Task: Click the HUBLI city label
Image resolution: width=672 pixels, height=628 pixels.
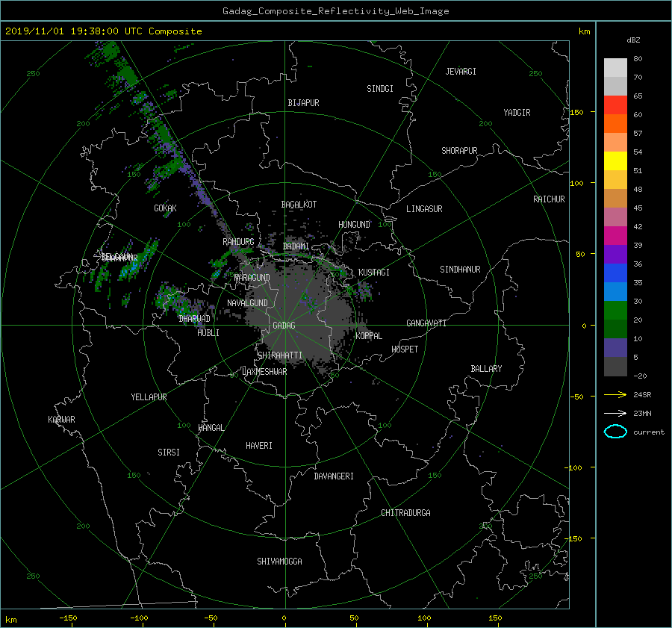Action: (208, 333)
